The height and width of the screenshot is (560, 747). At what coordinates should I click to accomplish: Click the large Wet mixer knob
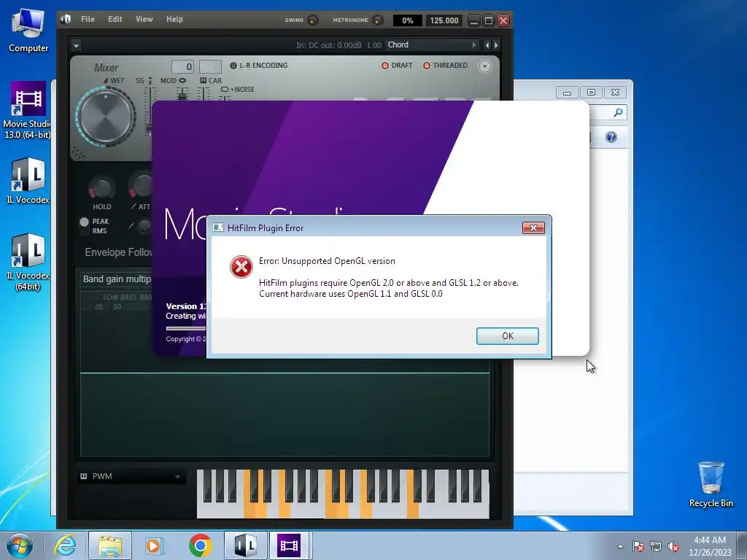tap(106, 117)
